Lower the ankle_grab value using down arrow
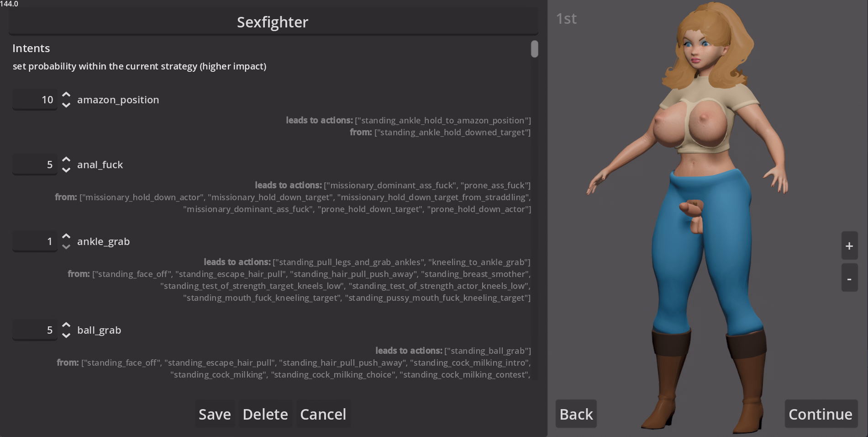Screen dimensions: 868x437 click(x=66, y=247)
